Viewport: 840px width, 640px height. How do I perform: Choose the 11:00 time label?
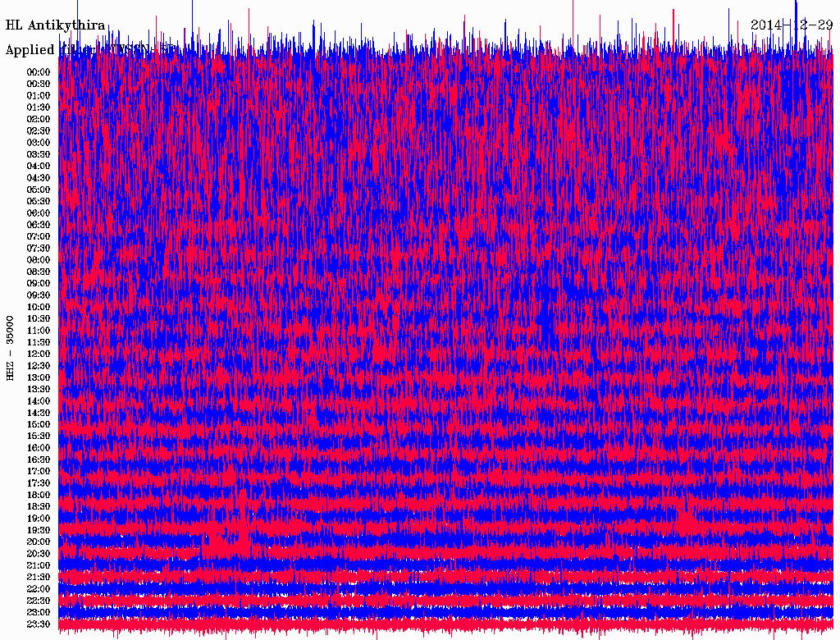(x=39, y=330)
